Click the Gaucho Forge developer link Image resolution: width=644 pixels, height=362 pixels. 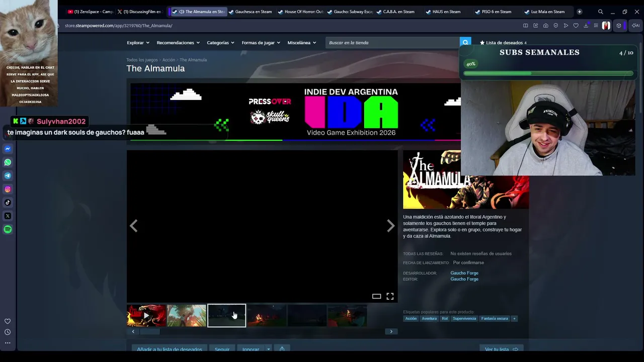(x=464, y=273)
